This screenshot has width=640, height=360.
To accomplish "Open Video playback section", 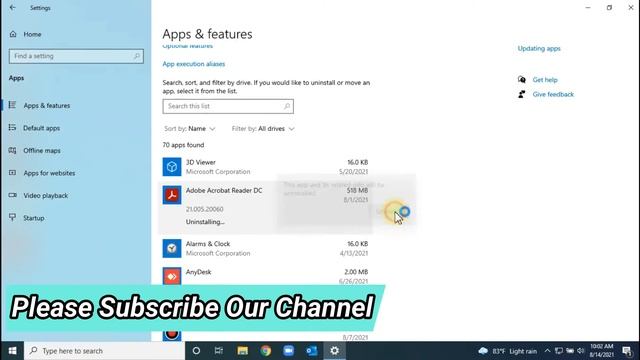I will [x=45, y=196].
